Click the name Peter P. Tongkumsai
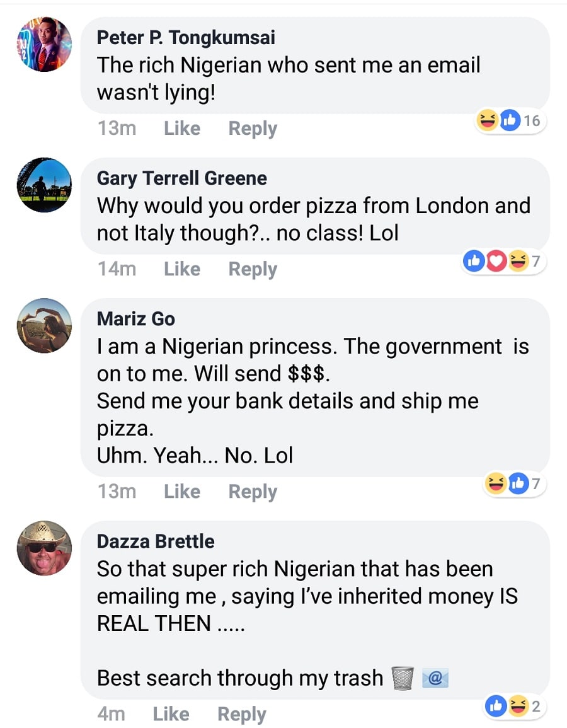The height and width of the screenshot is (728, 567). (186, 38)
